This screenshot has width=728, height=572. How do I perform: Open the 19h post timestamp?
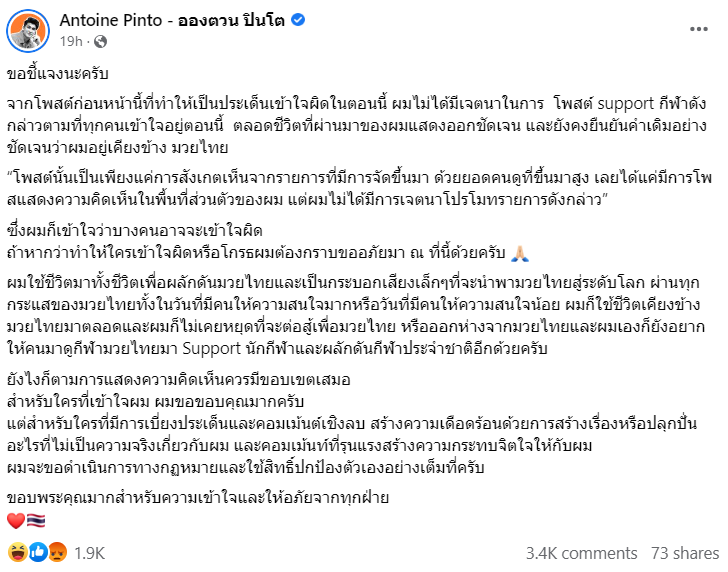pos(74,43)
